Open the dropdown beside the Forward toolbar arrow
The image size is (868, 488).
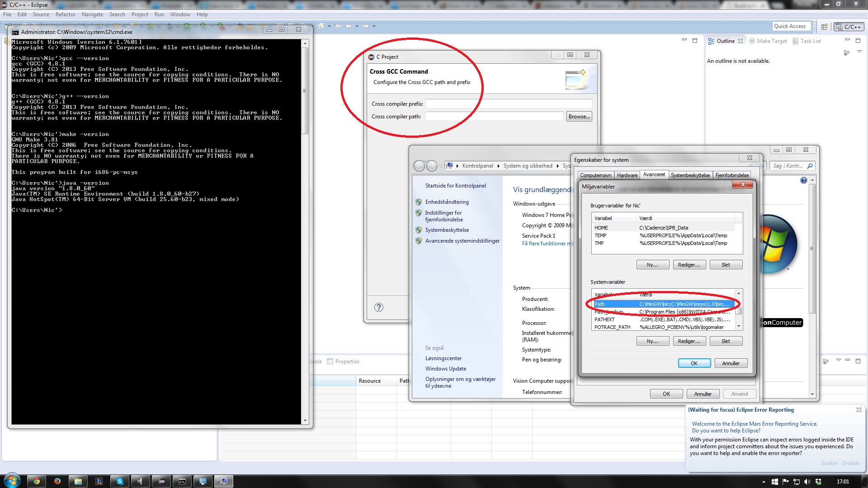(374, 26)
